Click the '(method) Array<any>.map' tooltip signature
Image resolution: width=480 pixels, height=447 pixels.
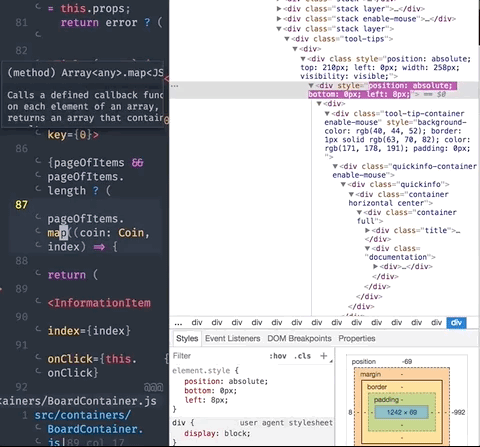85,73
